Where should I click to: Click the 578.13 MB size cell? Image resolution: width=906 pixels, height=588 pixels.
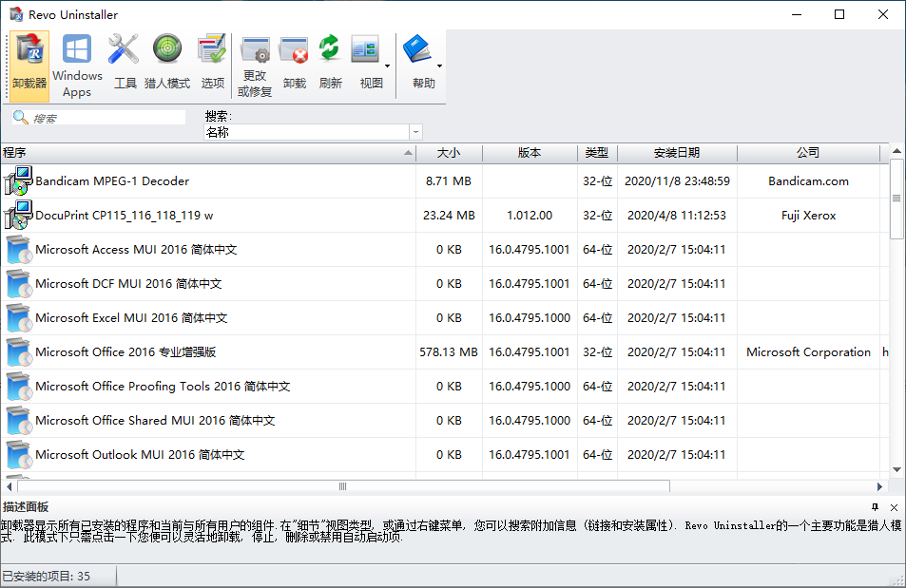point(449,351)
